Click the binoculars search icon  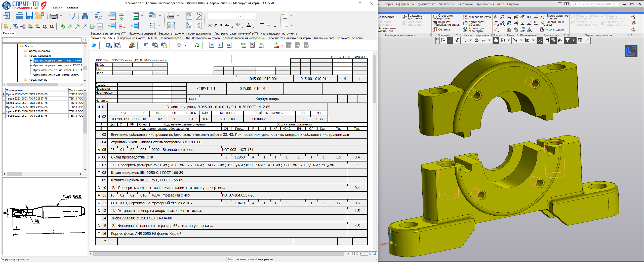[x=85, y=16]
